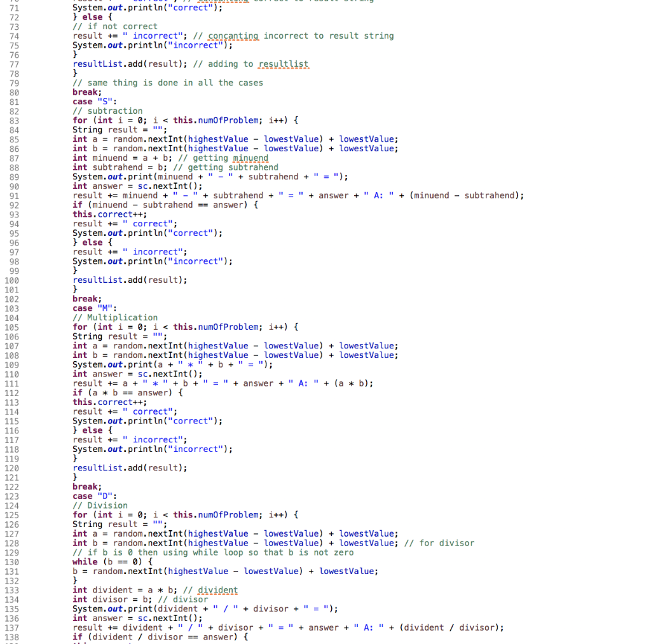
Task: Click the '// Division' comment
Action: tap(99, 505)
